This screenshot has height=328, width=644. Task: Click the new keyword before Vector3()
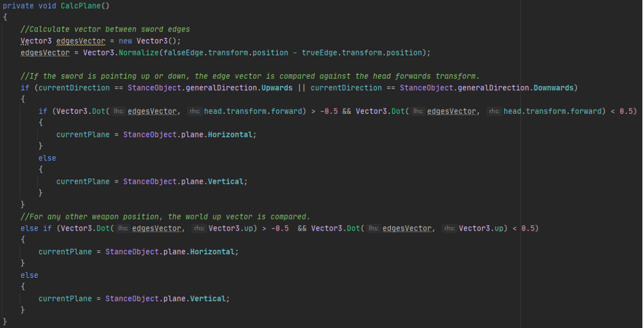(x=125, y=41)
